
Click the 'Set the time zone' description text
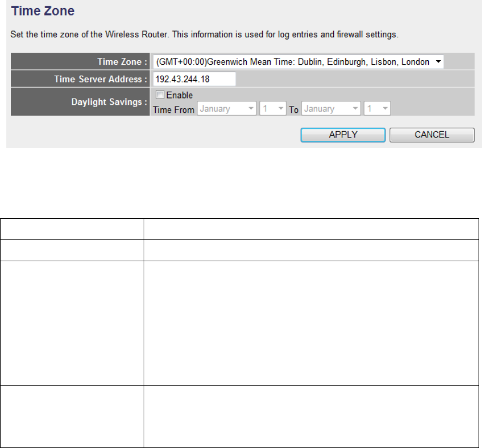pyautogui.click(x=204, y=34)
